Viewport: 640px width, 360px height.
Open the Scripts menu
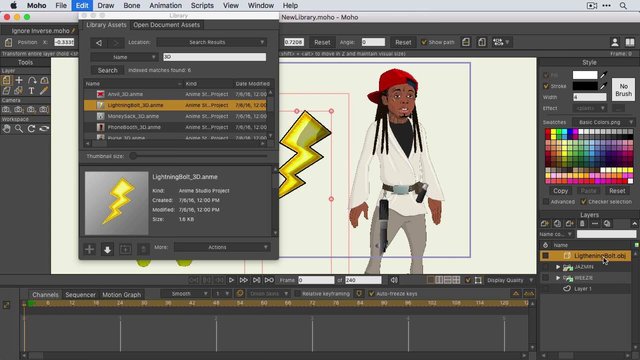click(x=202, y=6)
